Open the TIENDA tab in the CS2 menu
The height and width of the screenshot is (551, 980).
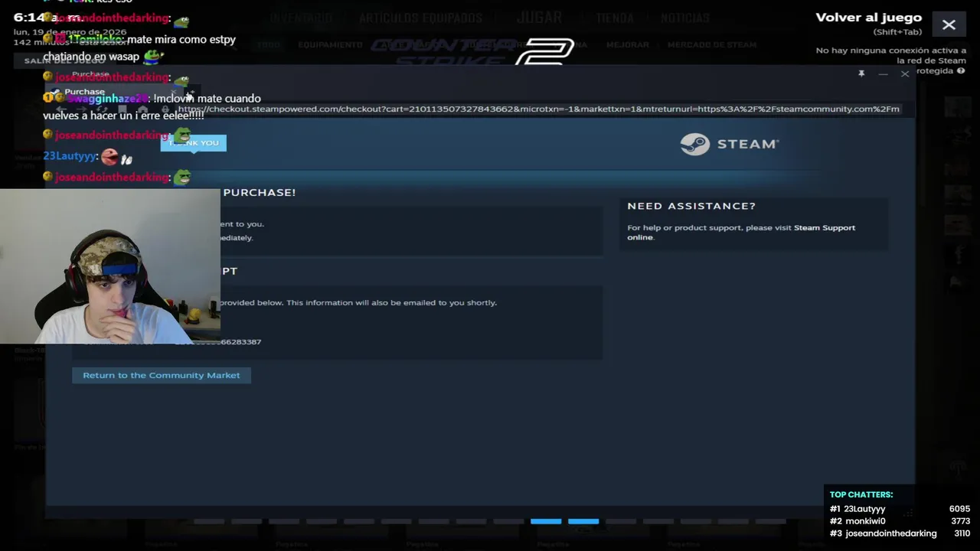(x=615, y=18)
